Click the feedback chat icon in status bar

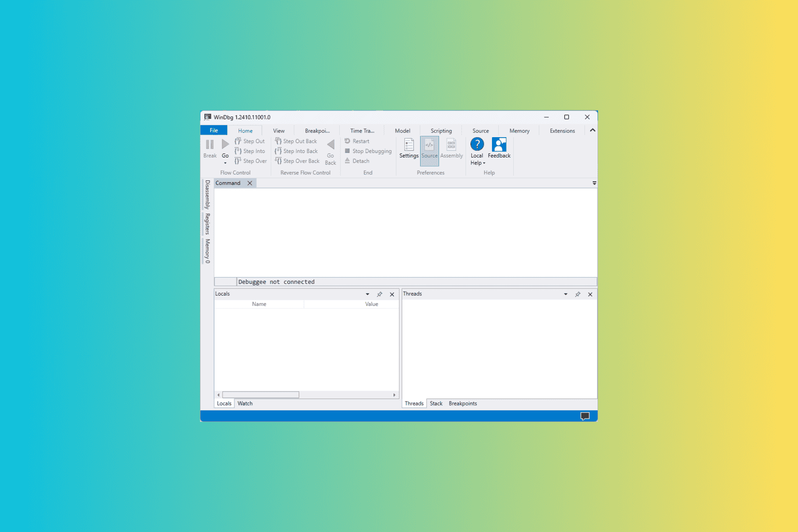[x=585, y=416]
